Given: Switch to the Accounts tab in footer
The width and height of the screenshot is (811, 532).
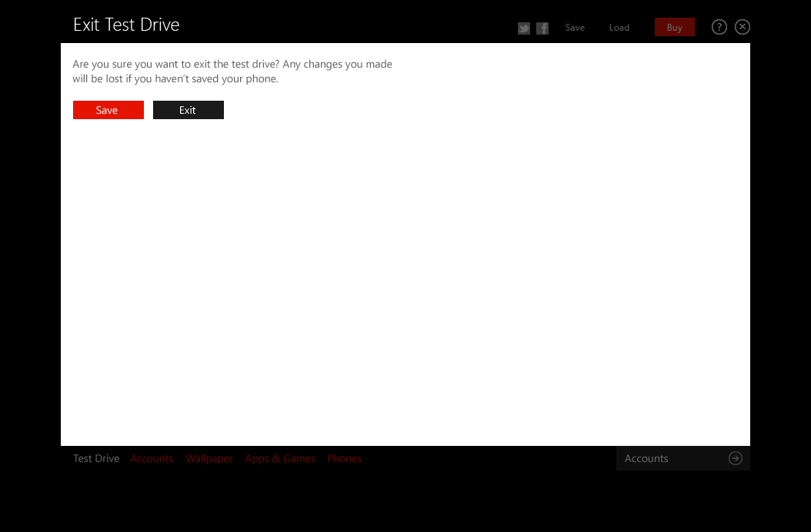Looking at the screenshot, I should tap(152, 459).
